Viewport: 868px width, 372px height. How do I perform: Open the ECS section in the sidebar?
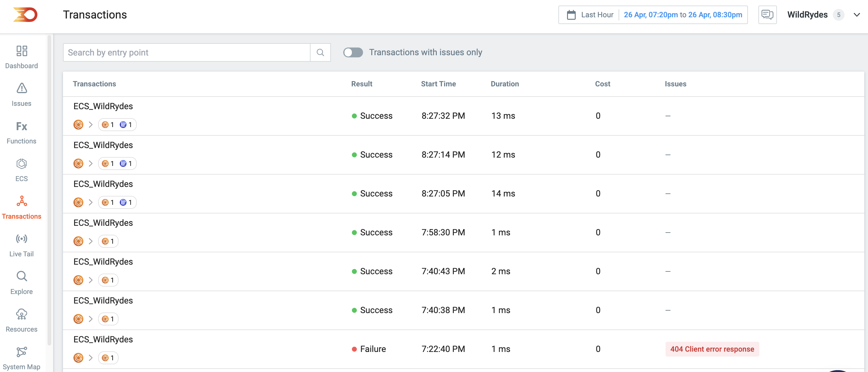pyautogui.click(x=22, y=170)
